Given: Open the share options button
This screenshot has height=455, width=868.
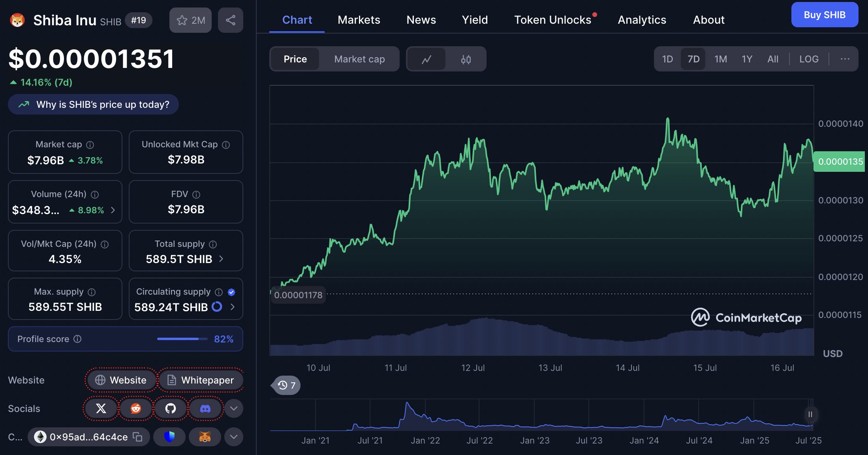Looking at the screenshot, I should pyautogui.click(x=231, y=20).
